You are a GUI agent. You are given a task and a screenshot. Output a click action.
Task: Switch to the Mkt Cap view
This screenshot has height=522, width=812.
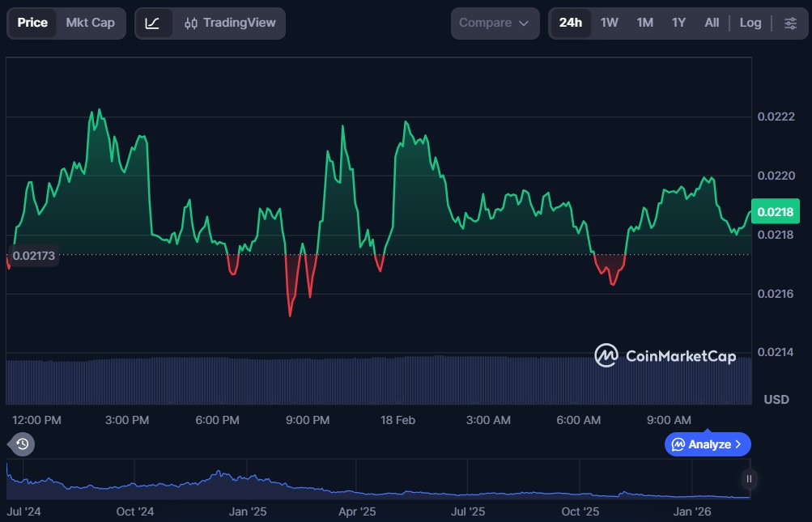click(91, 23)
